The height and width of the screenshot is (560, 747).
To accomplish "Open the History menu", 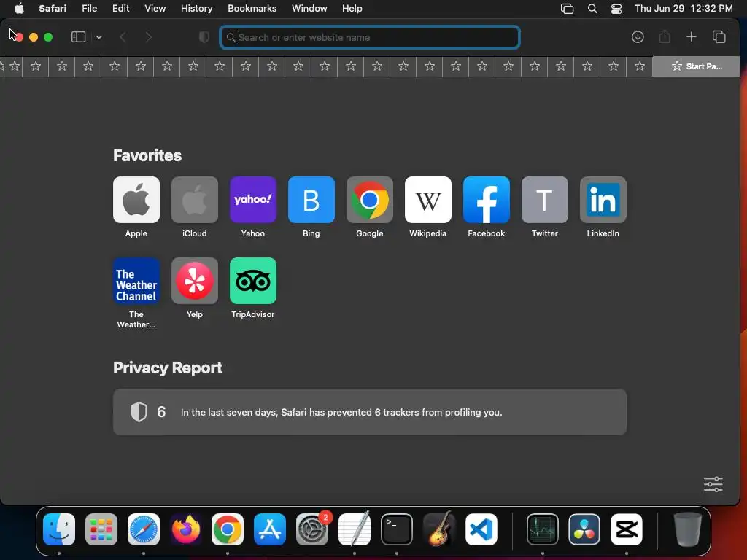I will (x=196, y=8).
